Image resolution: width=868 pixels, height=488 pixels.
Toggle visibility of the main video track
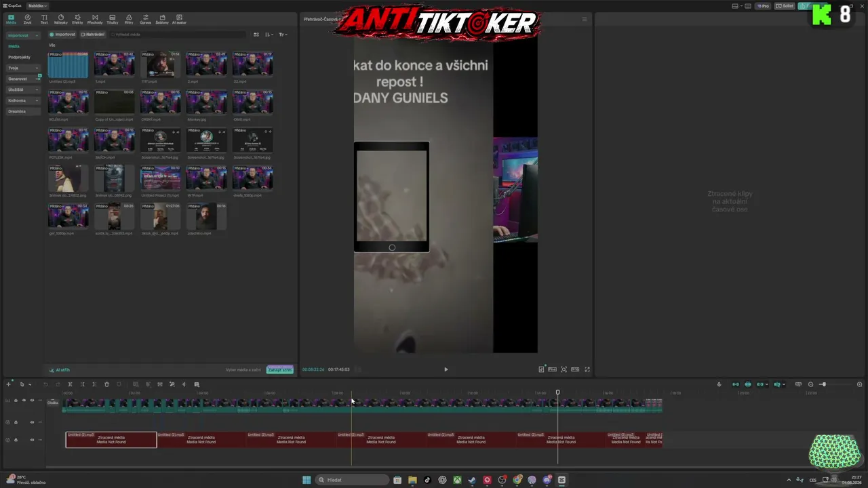[x=24, y=401]
